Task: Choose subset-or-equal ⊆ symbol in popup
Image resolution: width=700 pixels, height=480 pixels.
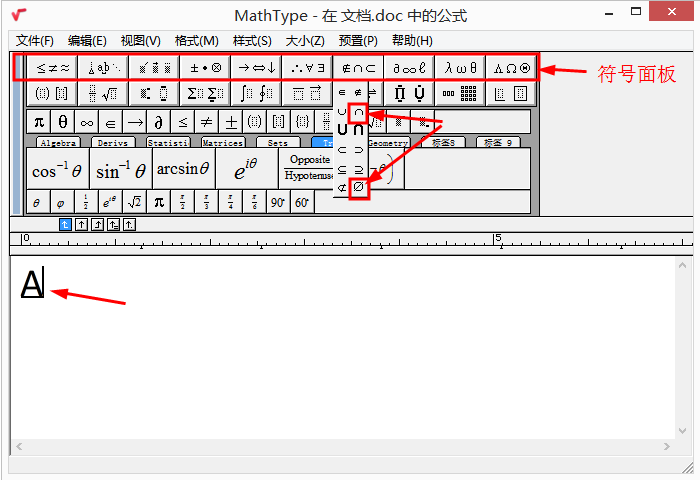Action: pyautogui.click(x=342, y=169)
